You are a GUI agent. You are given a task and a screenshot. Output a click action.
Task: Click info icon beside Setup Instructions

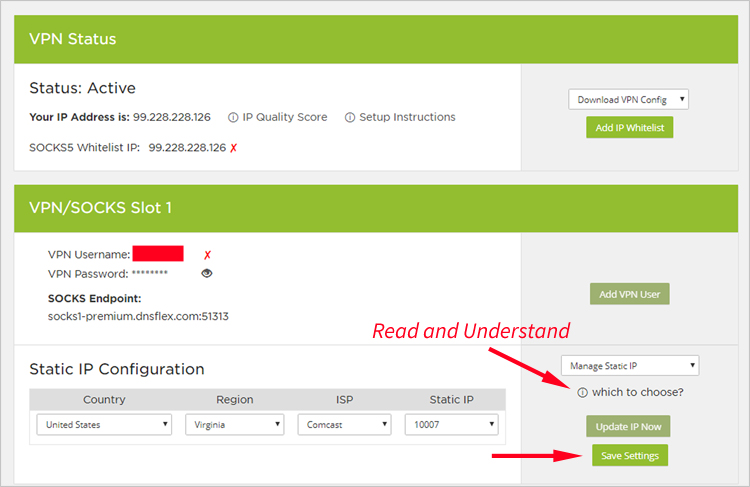point(350,117)
